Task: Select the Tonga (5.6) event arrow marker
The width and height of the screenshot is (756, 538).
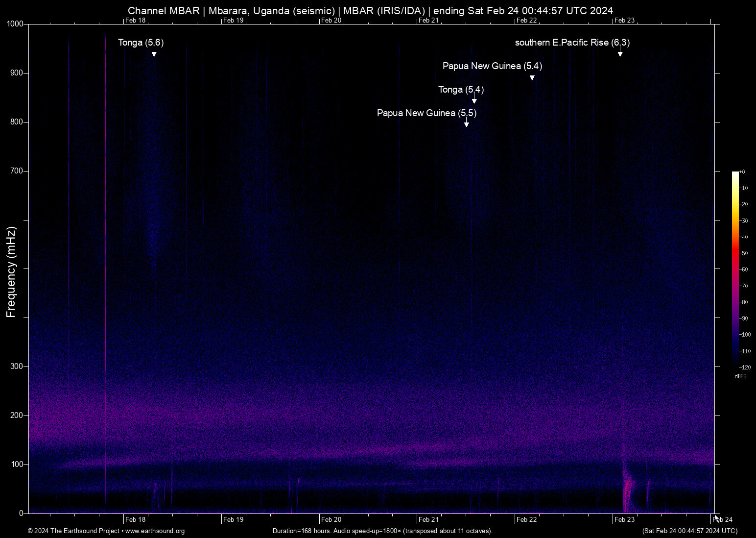Action: (x=154, y=52)
